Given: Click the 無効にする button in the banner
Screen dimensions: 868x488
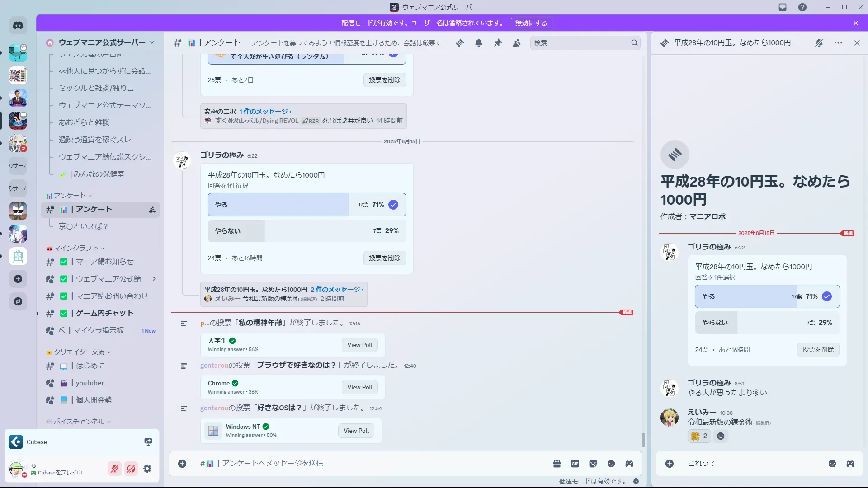Looking at the screenshot, I should tap(531, 23).
